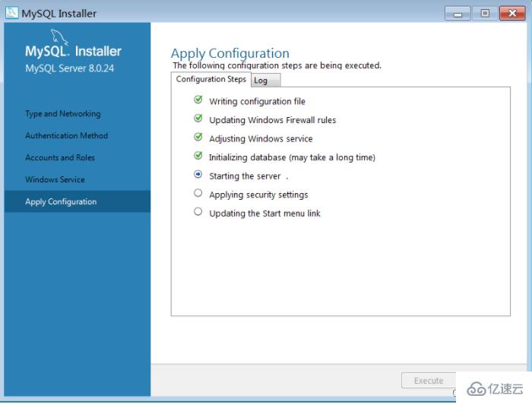The height and width of the screenshot is (405, 532).
Task: Open the Configuration Steps tab
Action: pos(211,79)
